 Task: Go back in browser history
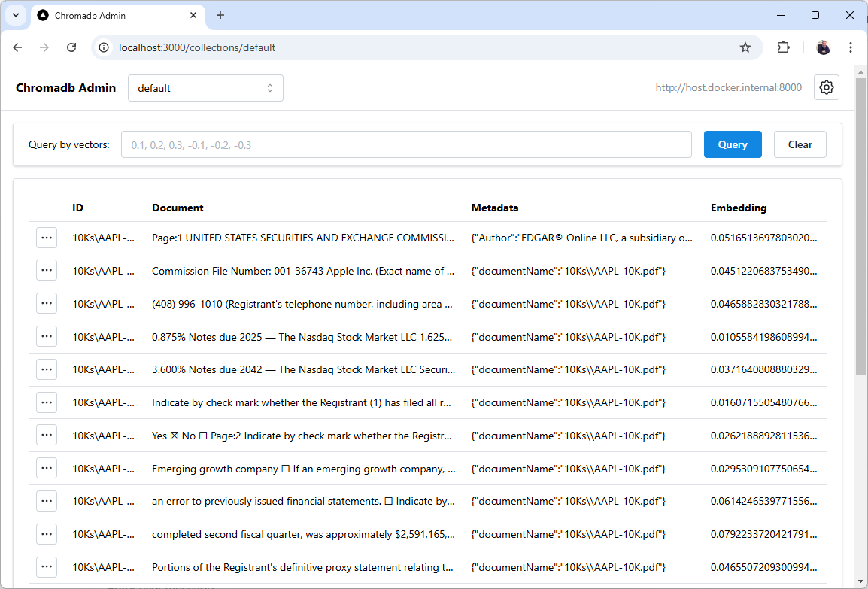(18, 47)
